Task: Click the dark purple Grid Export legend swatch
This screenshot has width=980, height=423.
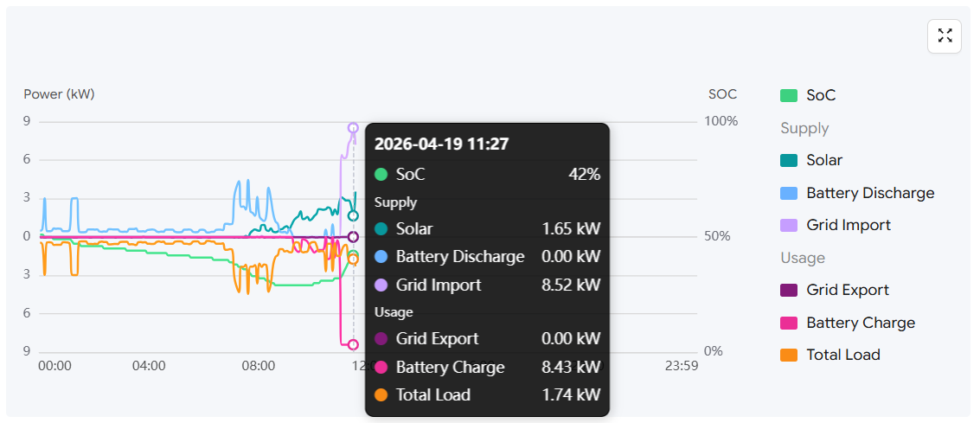Action: (788, 290)
